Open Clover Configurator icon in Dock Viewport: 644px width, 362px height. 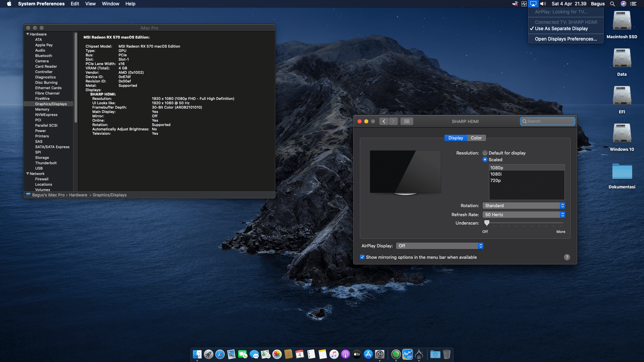click(396, 354)
